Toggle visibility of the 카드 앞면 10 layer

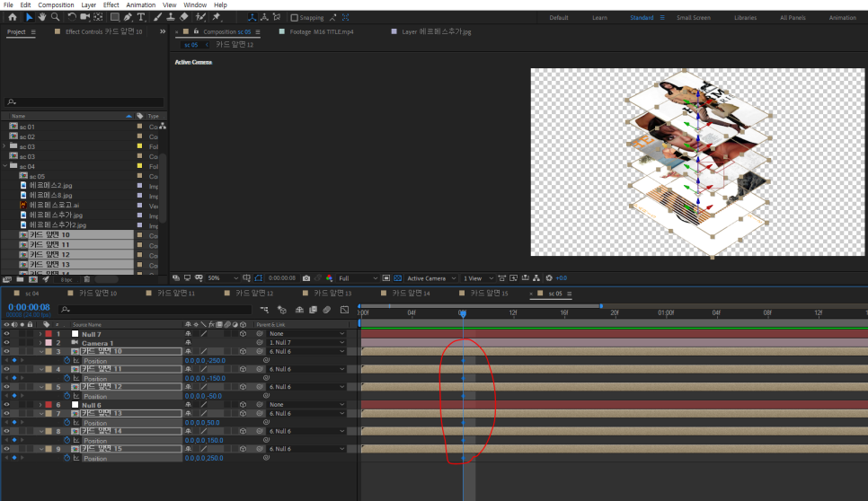[6, 352]
